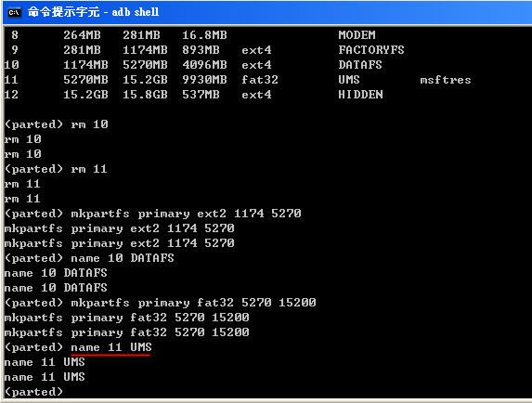Click the command prompt icon in title bar
Screen dimensions: 532x403
(x=15, y=13)
